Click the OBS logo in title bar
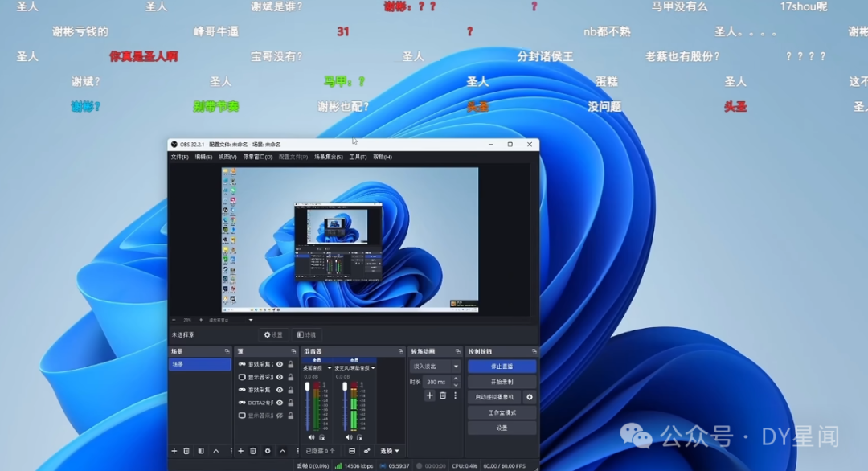The image size is (868, 471). pyautogui.click(x=174, y=145)
